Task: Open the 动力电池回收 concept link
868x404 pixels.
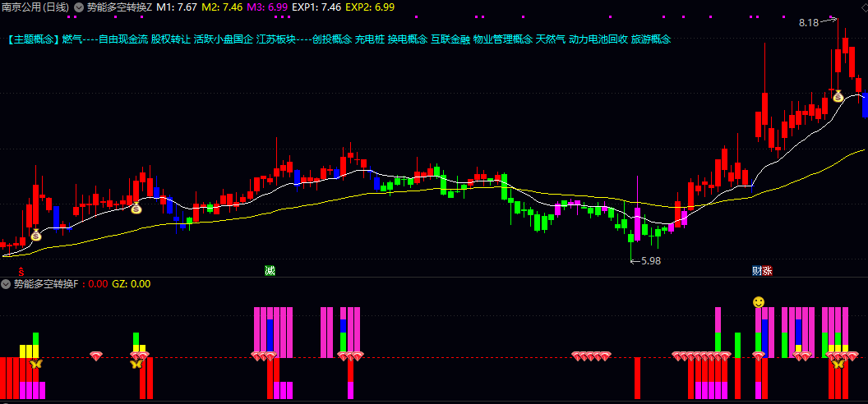Action: 598,39
